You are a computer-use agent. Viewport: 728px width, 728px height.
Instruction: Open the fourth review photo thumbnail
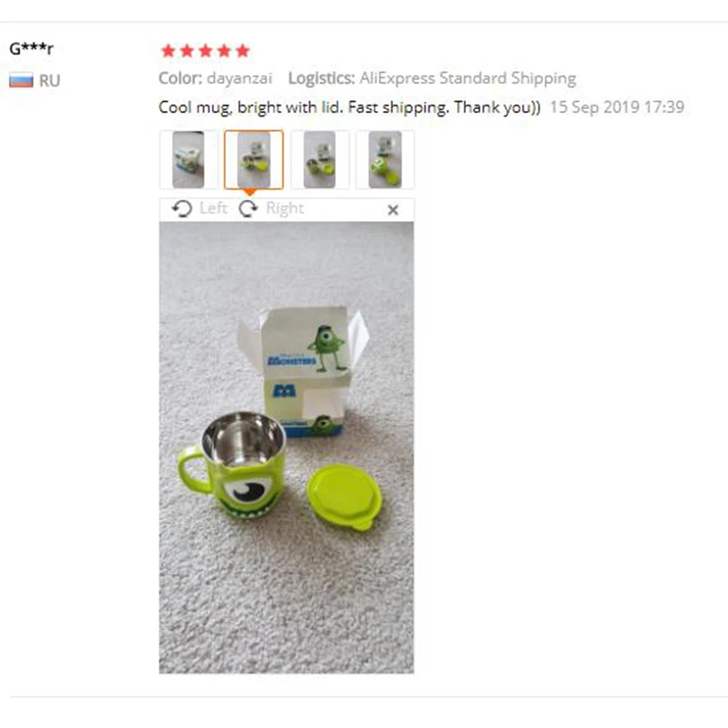(x=385, y=160)
